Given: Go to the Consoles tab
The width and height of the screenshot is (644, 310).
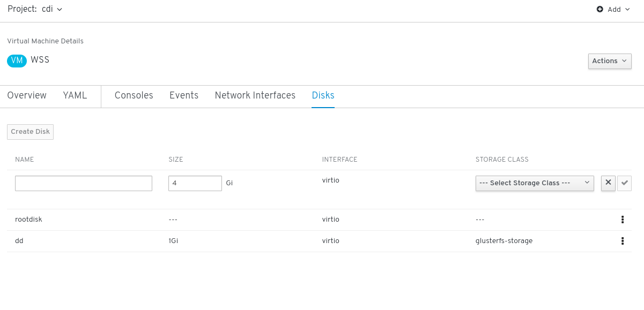Looking at the screenshot, I should coord(134,95).
